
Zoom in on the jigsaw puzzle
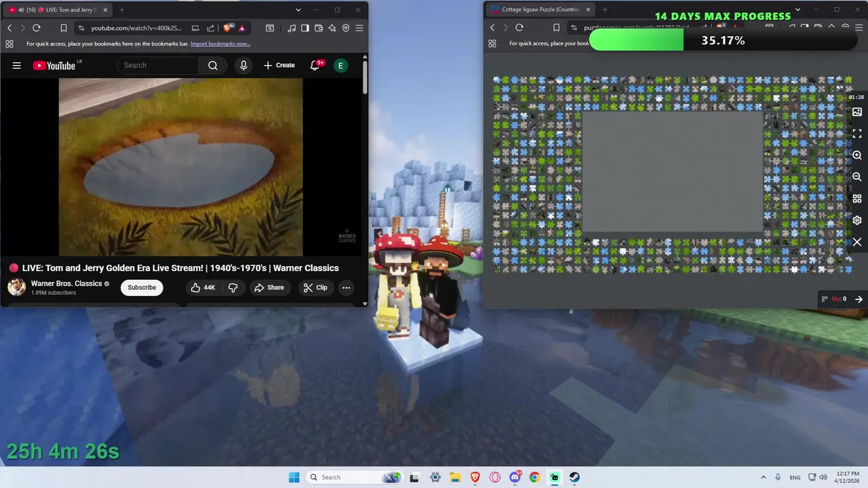857,155
